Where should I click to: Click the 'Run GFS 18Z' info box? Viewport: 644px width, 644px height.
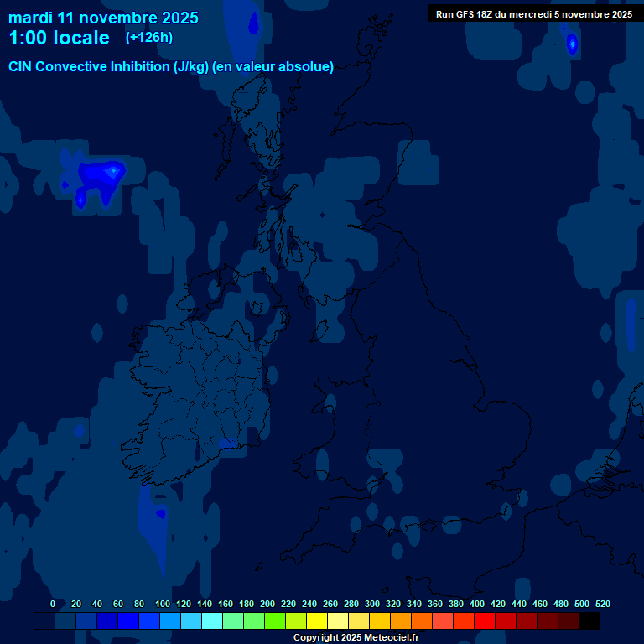tap(533, 14)
